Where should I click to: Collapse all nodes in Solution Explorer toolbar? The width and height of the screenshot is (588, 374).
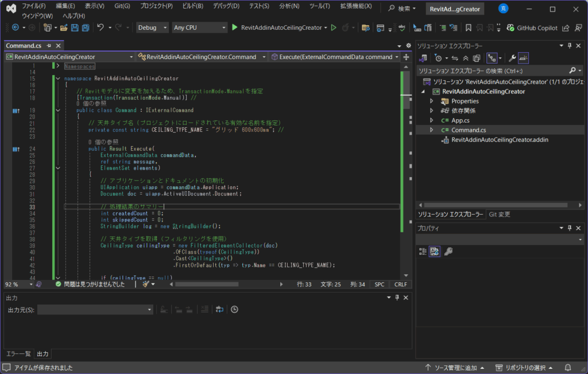tap(465, 58)
